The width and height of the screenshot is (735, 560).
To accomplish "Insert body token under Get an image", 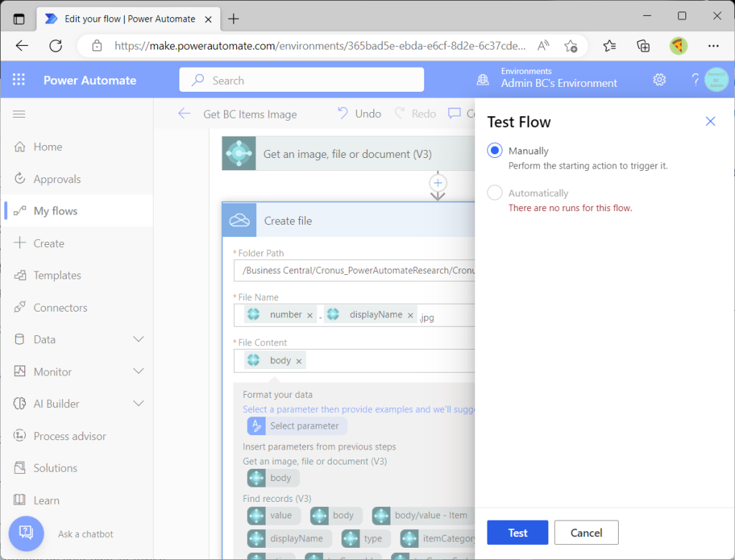I will coord(273,478).
